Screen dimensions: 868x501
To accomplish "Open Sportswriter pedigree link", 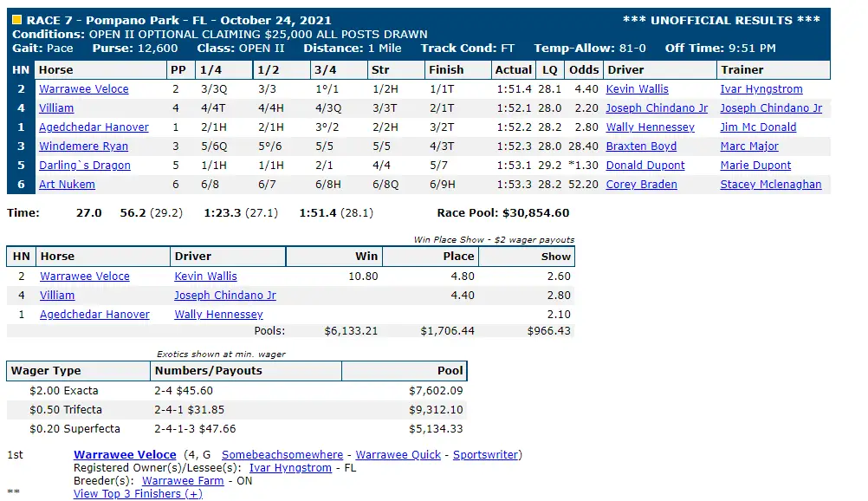I will 485,454.
